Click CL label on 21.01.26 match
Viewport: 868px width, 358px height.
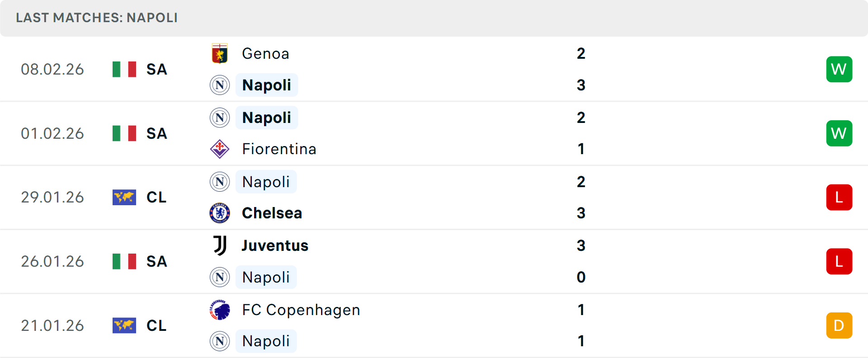point(156,325)
